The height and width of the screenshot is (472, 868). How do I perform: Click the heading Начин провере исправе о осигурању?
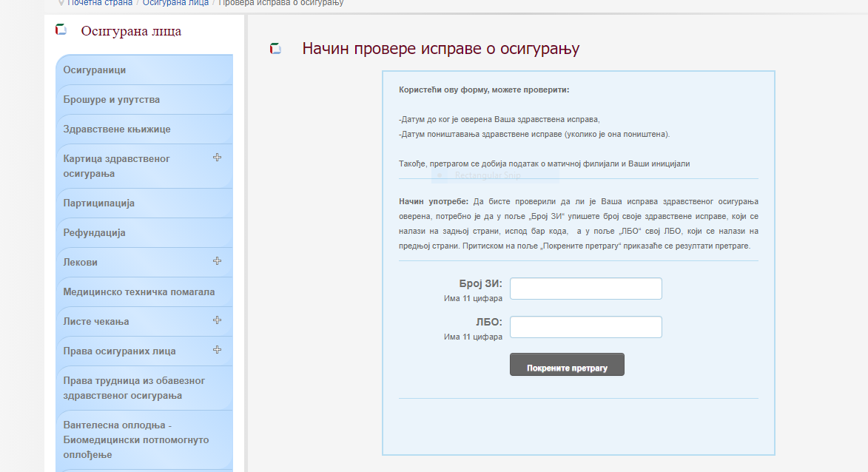click(x=440, y=49)
